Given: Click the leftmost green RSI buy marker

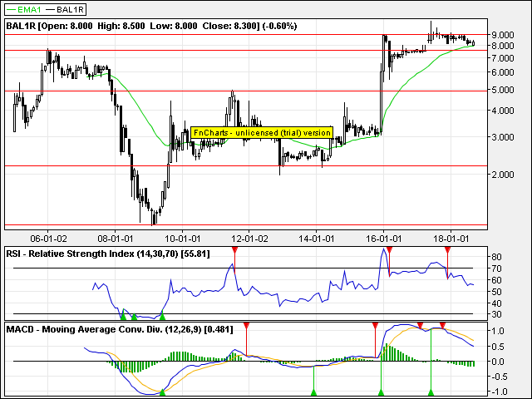Looking at the screenshot, I should tap(123, 317).
